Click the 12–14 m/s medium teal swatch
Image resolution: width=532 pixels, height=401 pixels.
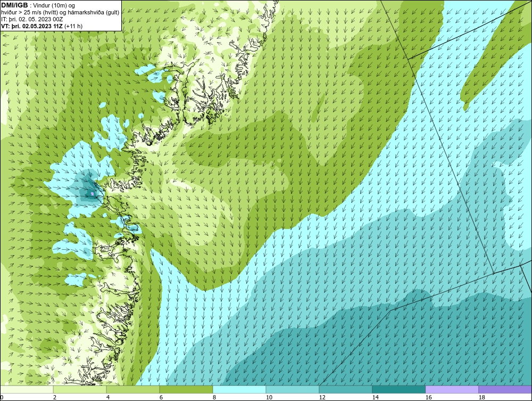tap(345, 389)
